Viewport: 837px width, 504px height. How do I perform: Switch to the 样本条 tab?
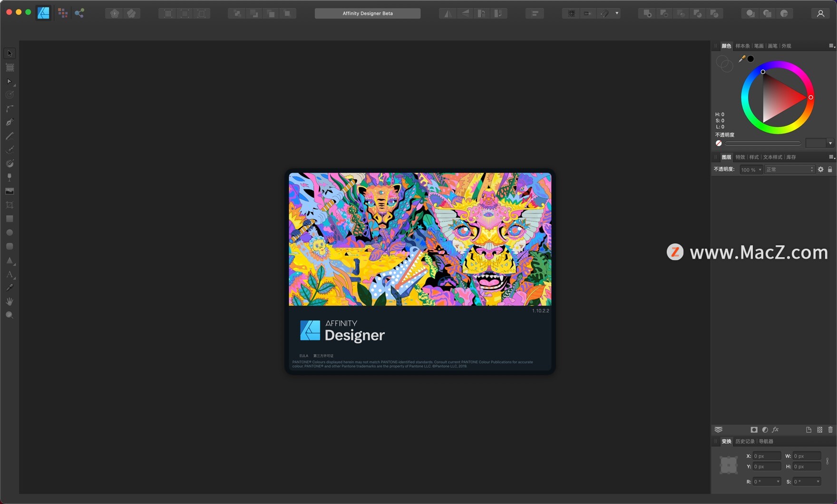(742, 46)
